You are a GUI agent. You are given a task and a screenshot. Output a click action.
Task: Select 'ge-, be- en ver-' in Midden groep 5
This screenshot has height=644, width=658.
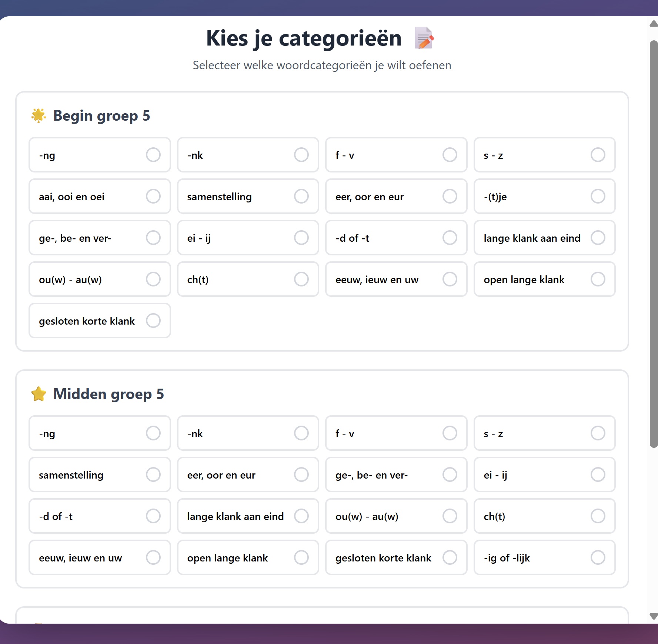396,474
